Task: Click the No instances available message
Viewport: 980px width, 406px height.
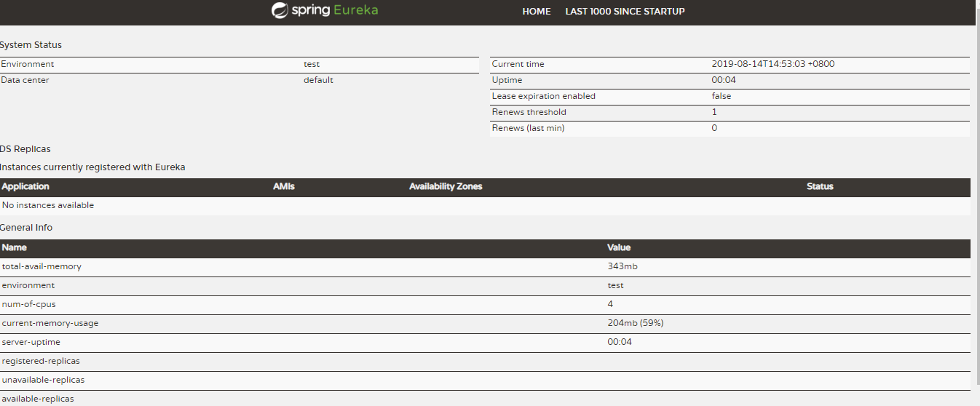Action: [x=48, y=205]
